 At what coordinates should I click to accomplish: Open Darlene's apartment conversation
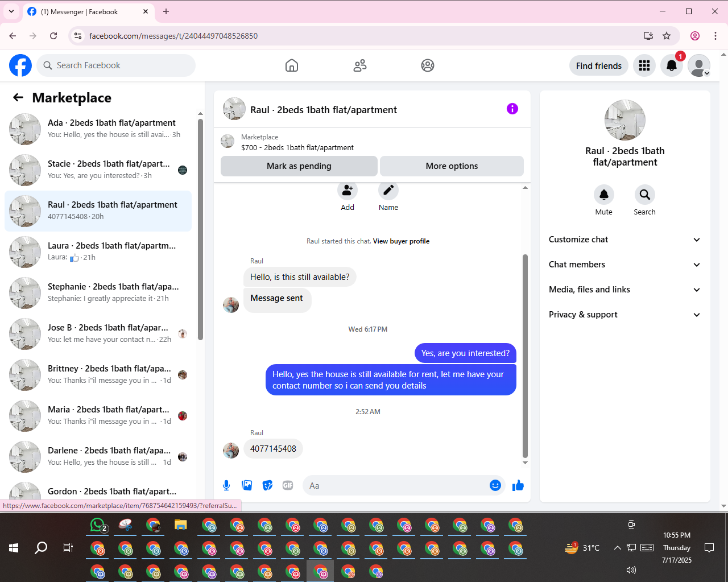98,457
